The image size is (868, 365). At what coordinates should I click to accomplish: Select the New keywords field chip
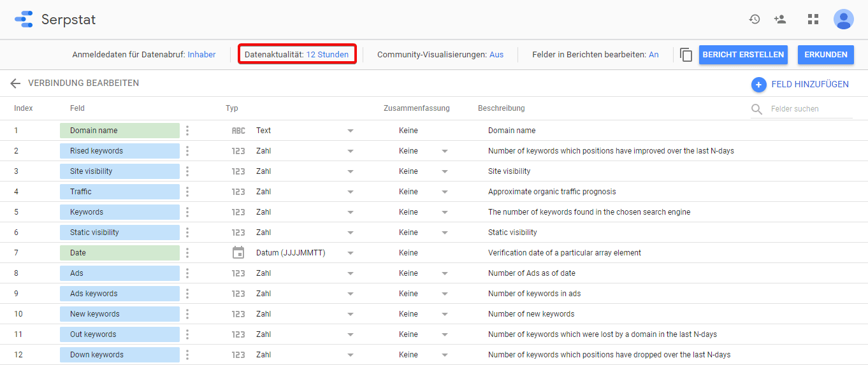[120, 314]
